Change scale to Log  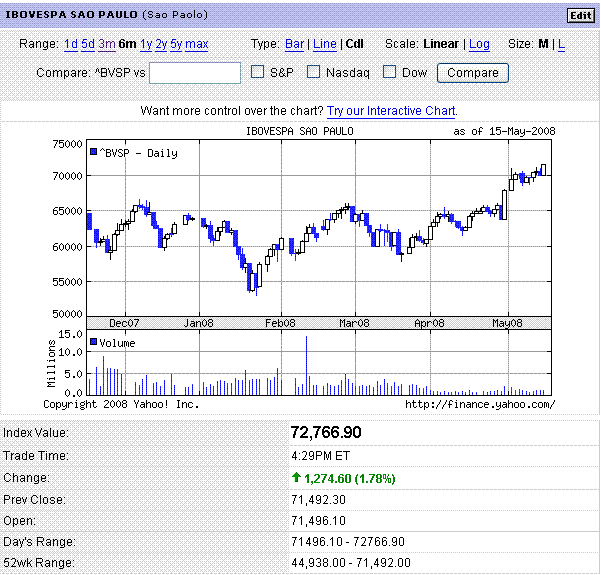479,44
